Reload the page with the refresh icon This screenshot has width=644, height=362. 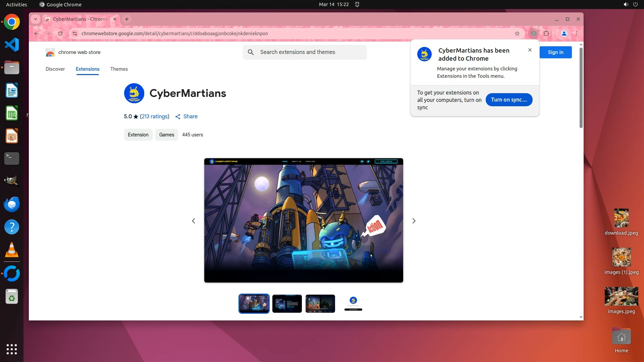(60, 34)
